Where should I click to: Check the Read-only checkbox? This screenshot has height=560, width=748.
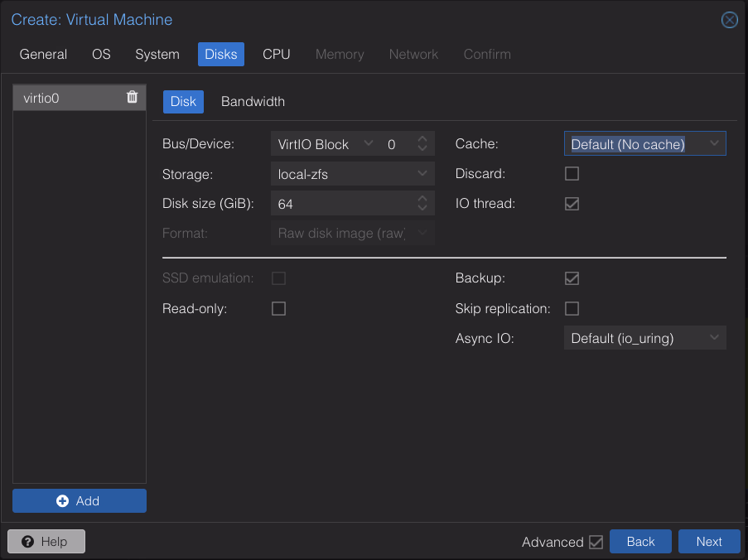point(278,308)
